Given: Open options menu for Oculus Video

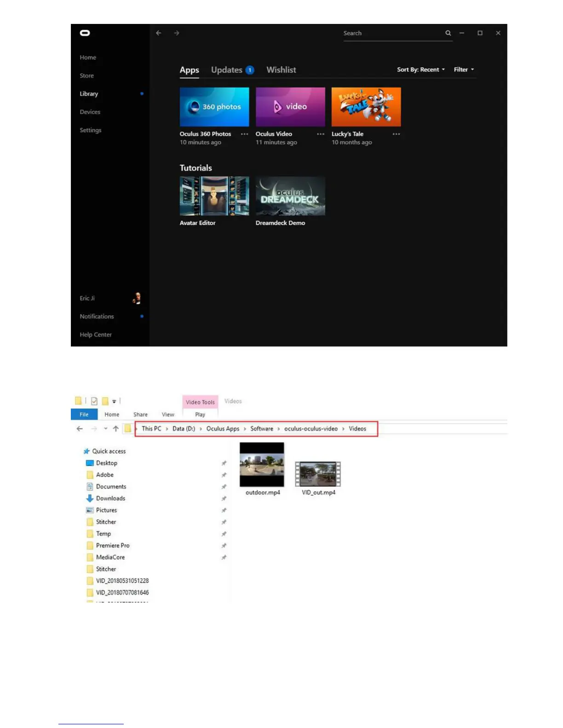Looking at the screenshot, I should 321,134.
